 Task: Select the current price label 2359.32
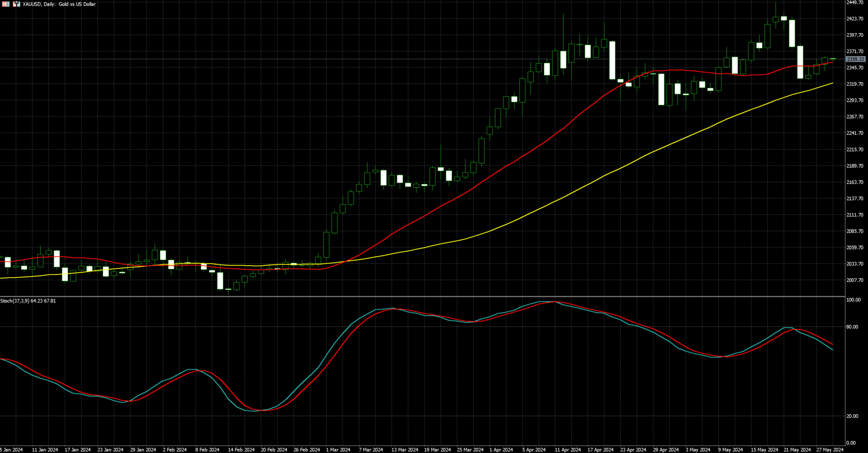coord(856,59)
